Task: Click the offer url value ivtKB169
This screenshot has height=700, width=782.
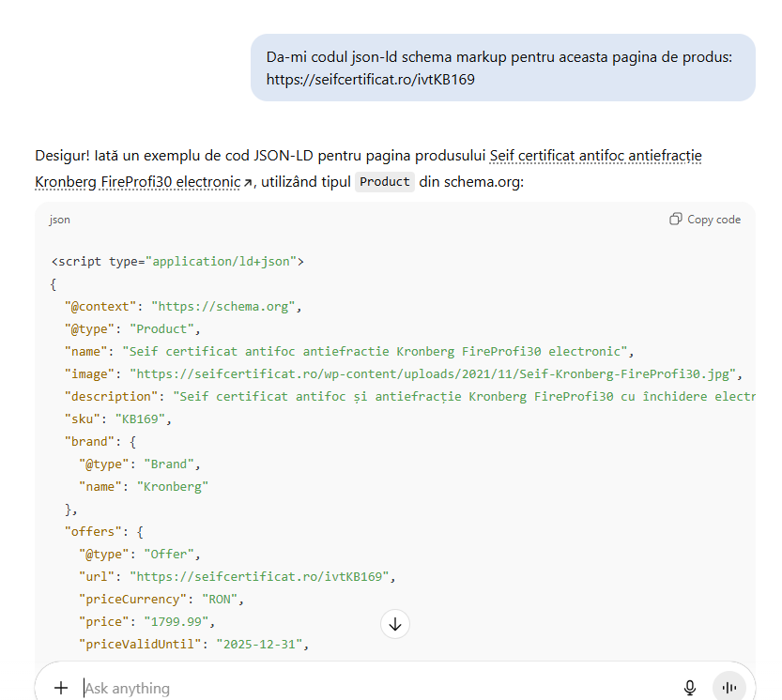Action: click(x=259, y=577)
